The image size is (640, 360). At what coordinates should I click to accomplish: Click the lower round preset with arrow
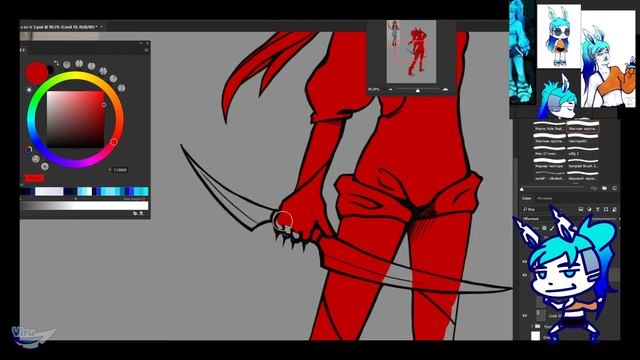point(44,166)
